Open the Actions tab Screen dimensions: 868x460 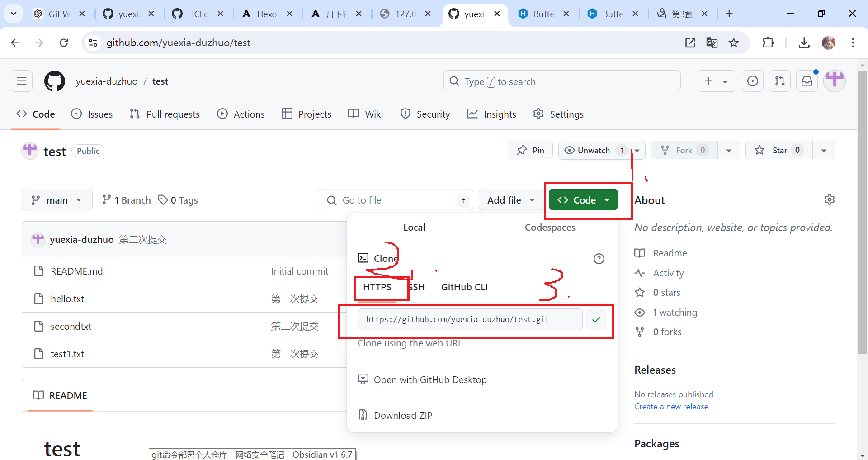pyautogui.click(x=241, y=114)
